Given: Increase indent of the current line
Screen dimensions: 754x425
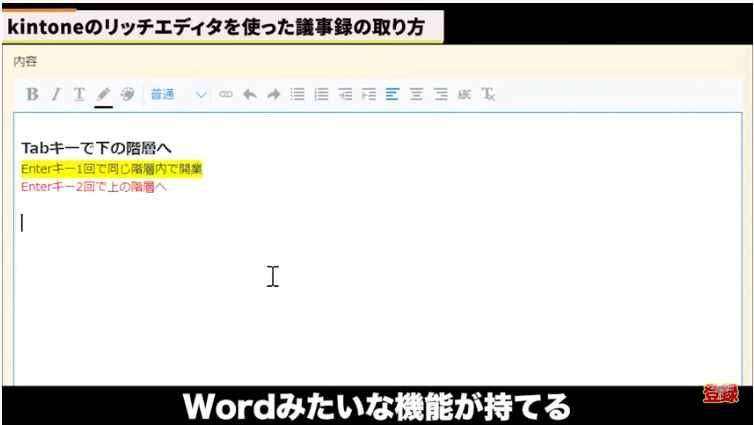Looking at the screenshot, I should (345, 95).
